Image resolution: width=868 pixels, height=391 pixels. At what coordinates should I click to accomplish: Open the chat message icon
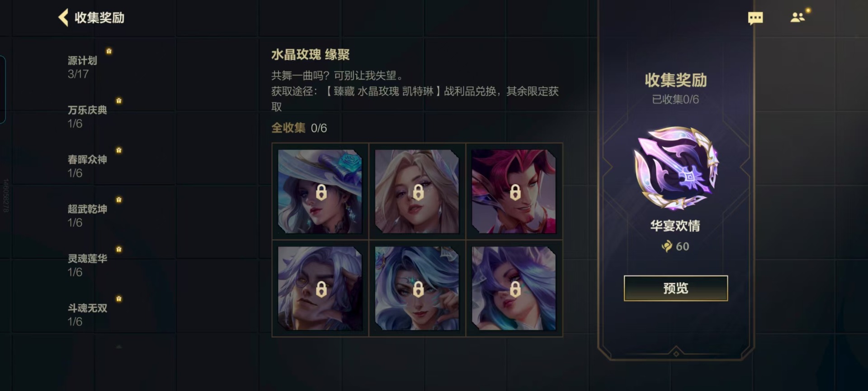tap(755, 18)
